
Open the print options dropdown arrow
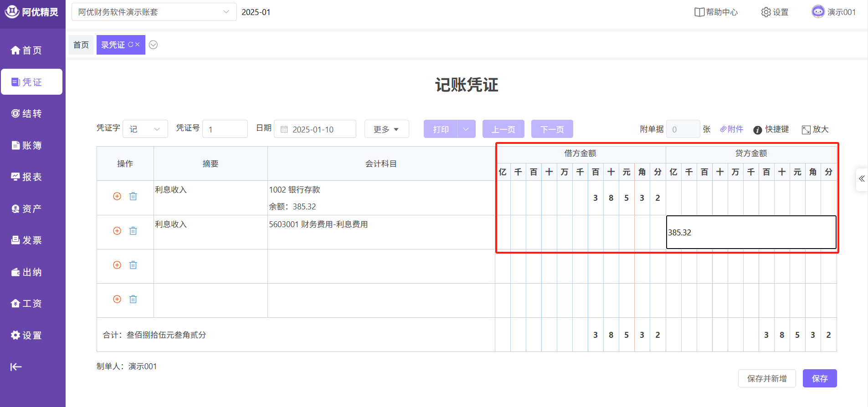[x=466, y=129]
